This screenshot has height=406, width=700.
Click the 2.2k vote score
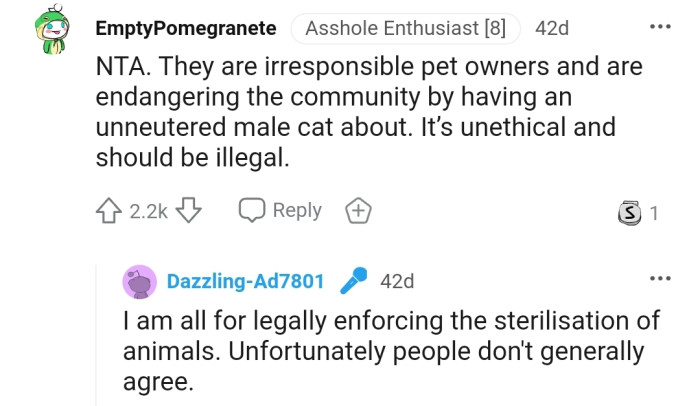tap(148, 211)
